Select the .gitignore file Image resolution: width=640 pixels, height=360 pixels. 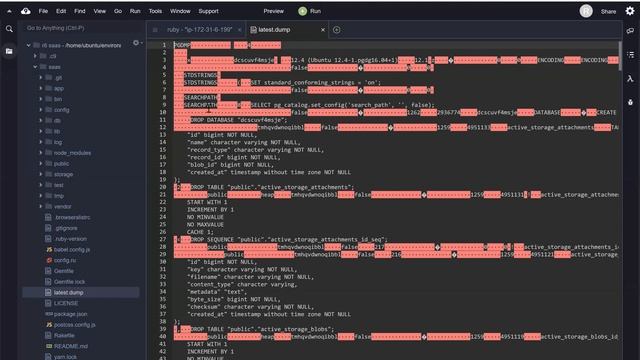[x=65, y=228]
